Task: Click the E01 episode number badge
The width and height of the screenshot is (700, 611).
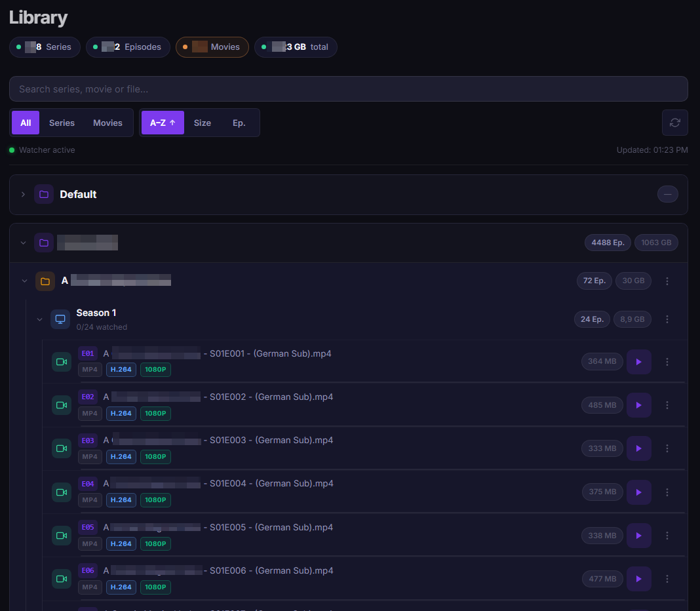Action: click(88, 354)
